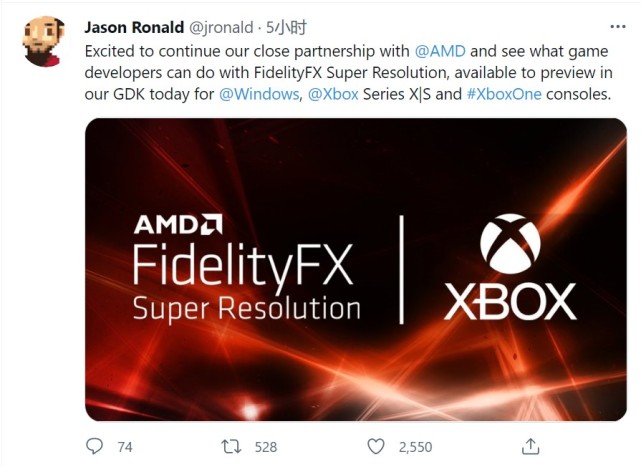641x467 pixels.
Task: Click Jason Ronald's pixel avatar
Action: pyautogui.click(x=44, y=41)
